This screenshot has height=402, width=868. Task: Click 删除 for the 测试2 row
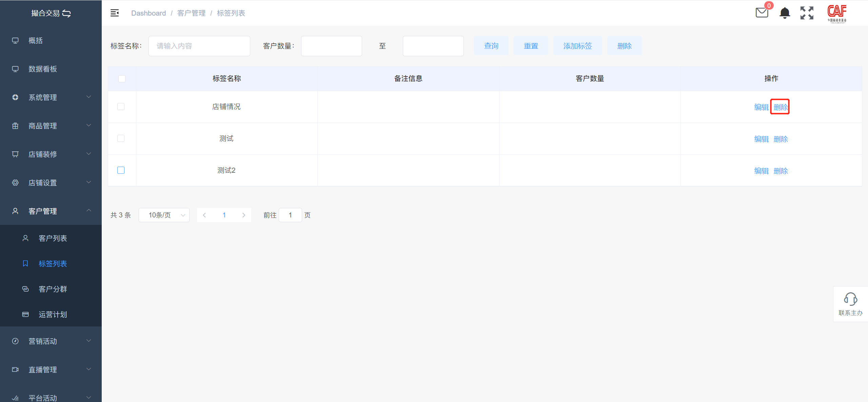(781, 171)
